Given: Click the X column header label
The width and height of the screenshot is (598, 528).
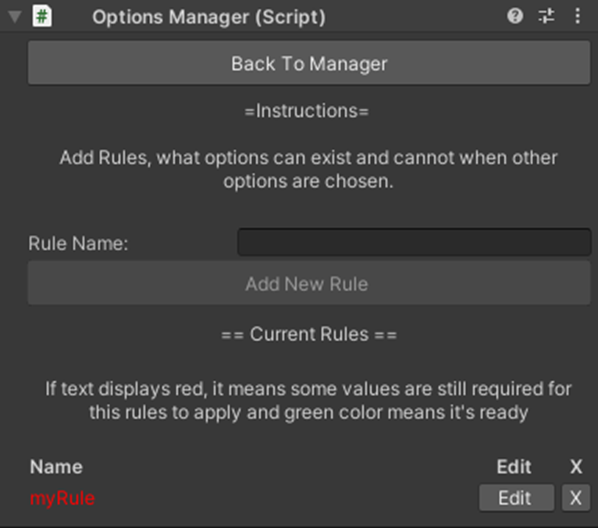Looking at the screenshot, I should click(576, 467).
